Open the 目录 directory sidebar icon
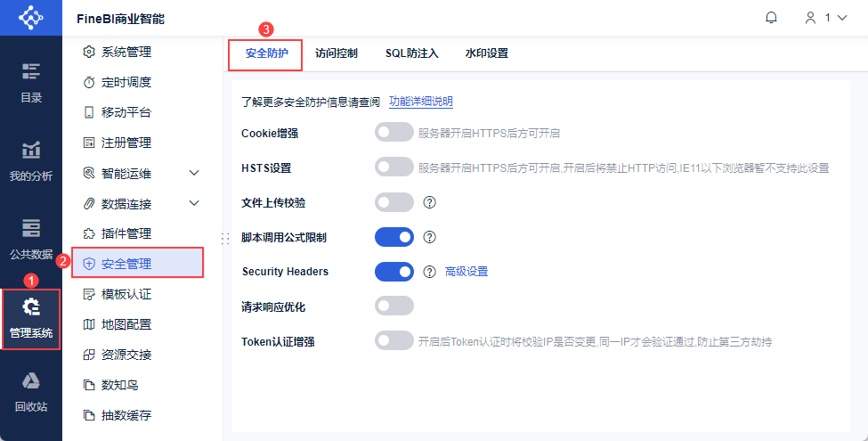The height and width of the screenshot is (441, 868). 31,83
